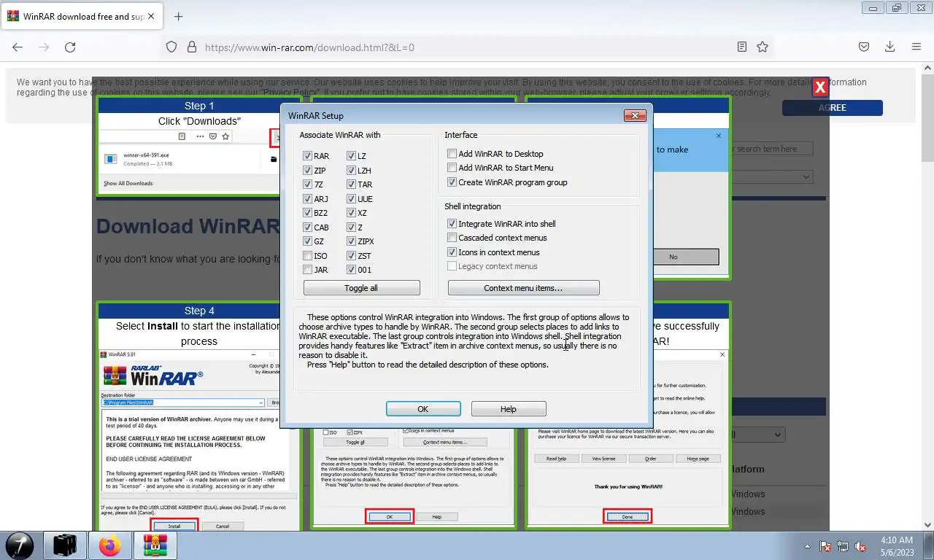This screenshot has height=560, width=934.
Task: Open a new Firefox tab
Action: [x=178, y=16]
